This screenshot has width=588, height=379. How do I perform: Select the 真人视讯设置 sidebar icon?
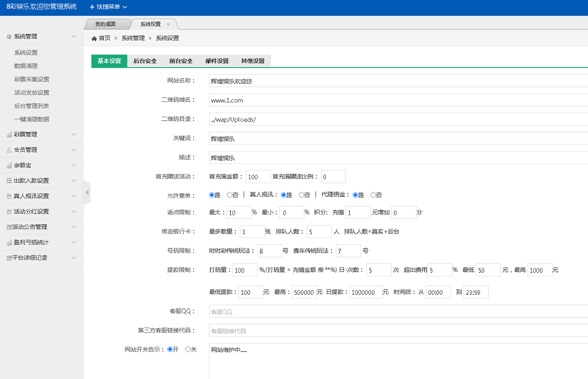coord(8,196)
